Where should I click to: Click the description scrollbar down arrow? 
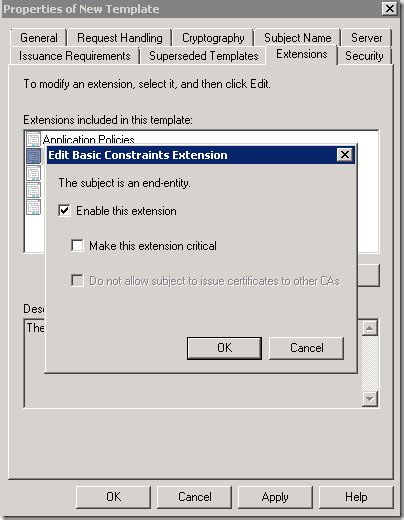(370, 399)
